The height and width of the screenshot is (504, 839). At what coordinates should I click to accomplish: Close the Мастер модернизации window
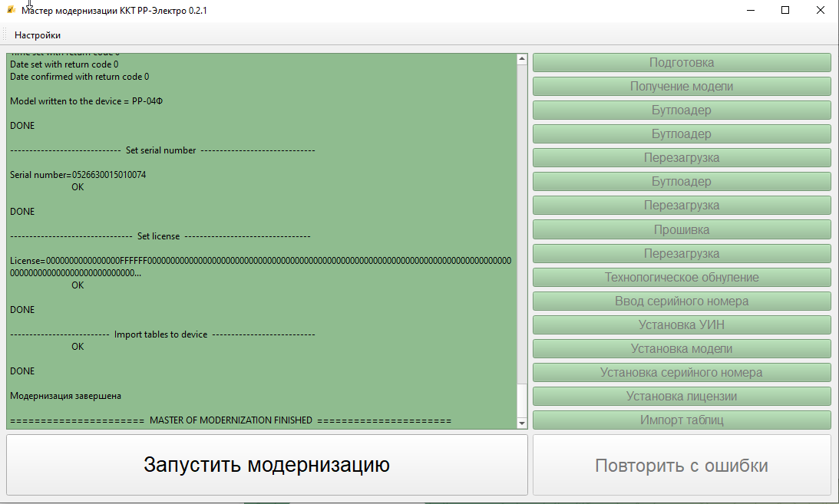pos(821,11)
